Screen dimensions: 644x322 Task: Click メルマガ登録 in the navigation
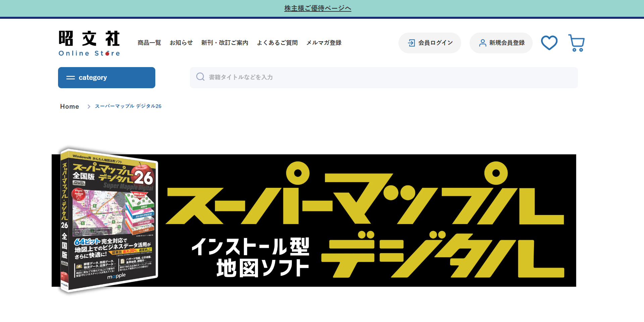(x=324, y=43)
